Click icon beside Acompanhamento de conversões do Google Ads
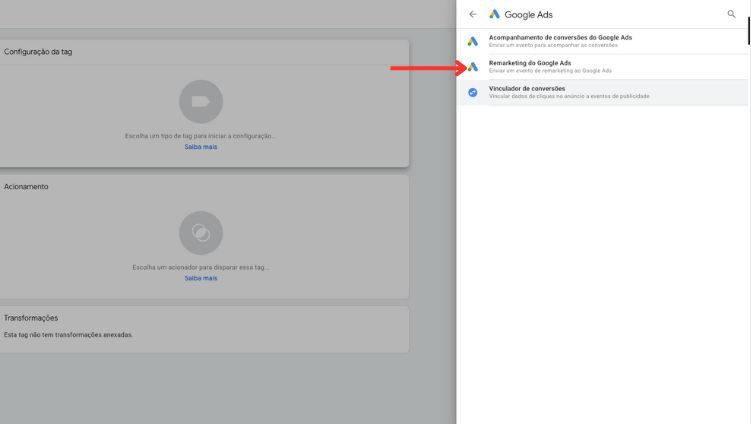The width and height of the screenshot is (751, 424). tap(473, 41)
